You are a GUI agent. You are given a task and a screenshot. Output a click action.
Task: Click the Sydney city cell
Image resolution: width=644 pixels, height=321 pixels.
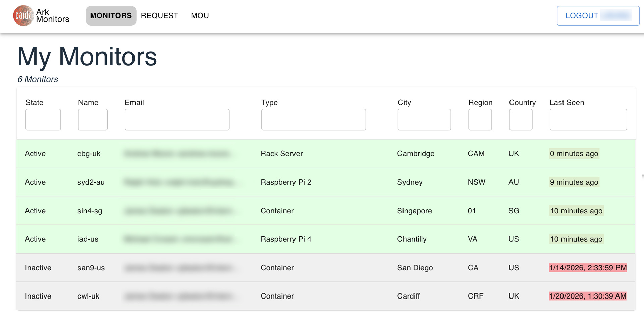pos(410,182)
